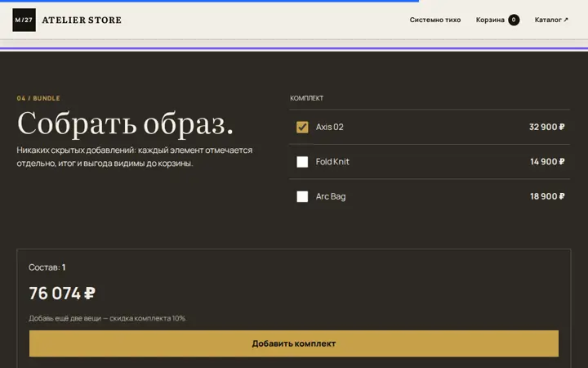Open the ATELIER STORE home link
The image size is (588, 368).
click(x=82, y=20)
